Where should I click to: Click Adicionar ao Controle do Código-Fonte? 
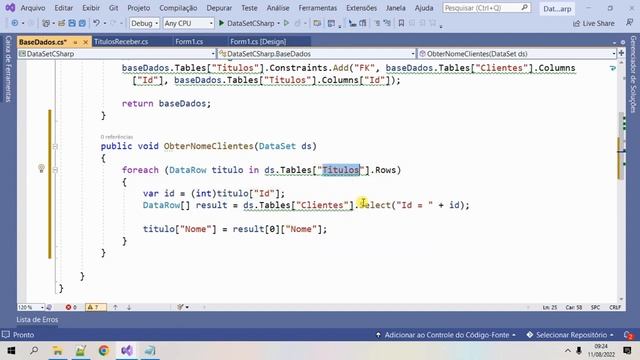[445, 335]
